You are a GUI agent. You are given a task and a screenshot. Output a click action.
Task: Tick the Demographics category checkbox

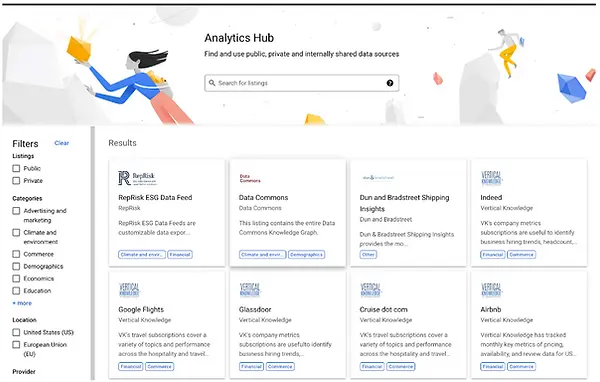[x=16, y=266]
